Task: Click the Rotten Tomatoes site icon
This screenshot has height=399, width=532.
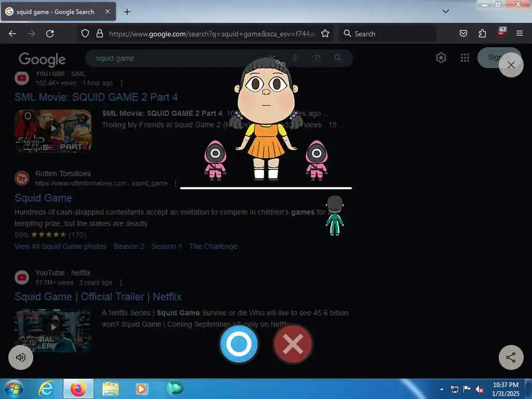Action: [22, 178]
